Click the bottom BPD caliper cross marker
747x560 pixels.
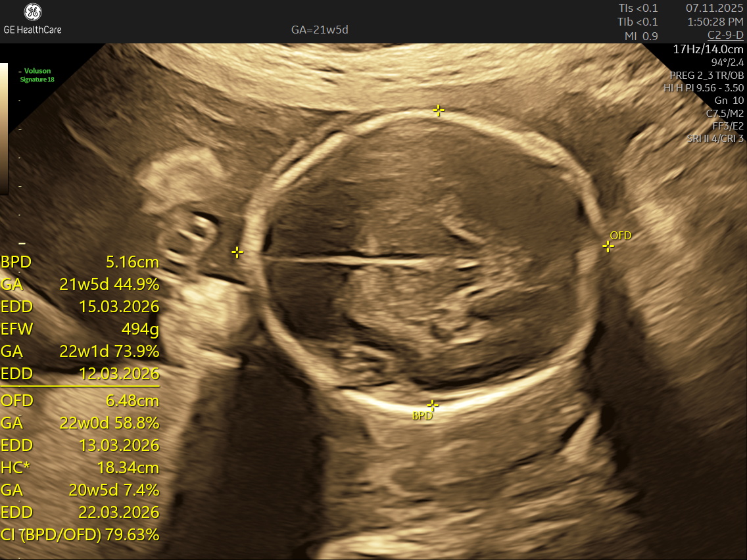(432, 405)
